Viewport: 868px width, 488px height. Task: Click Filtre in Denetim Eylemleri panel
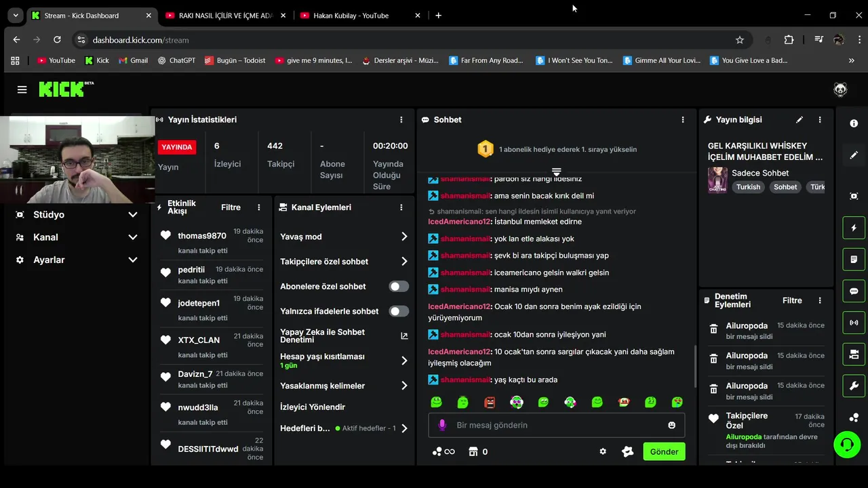point(792,300)
